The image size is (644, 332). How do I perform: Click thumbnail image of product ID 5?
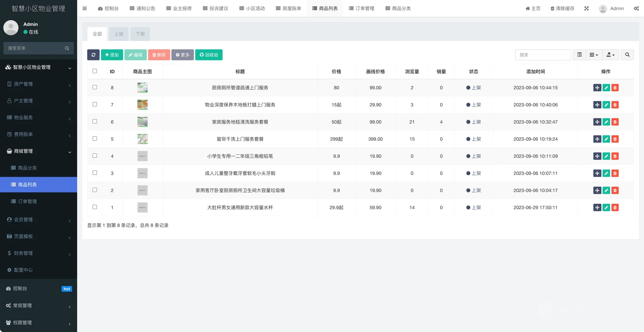pos(143,139)
